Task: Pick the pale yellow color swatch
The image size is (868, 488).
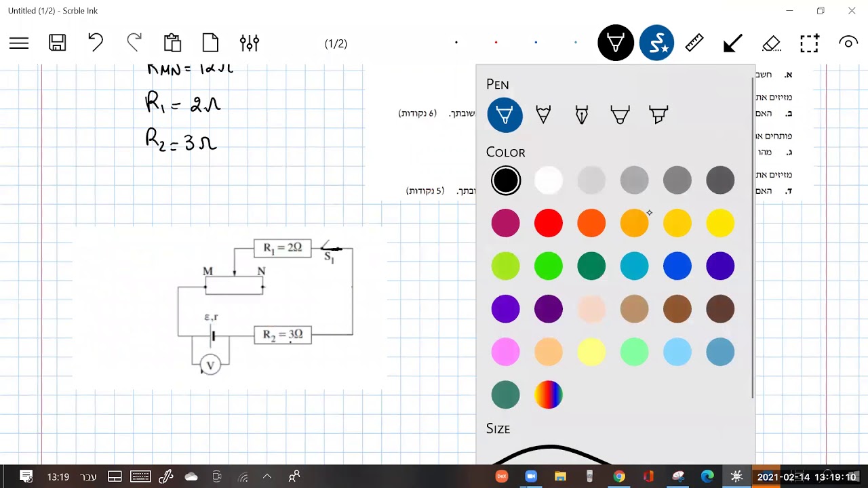Action: pyautogui.click(x=591, y=352)
